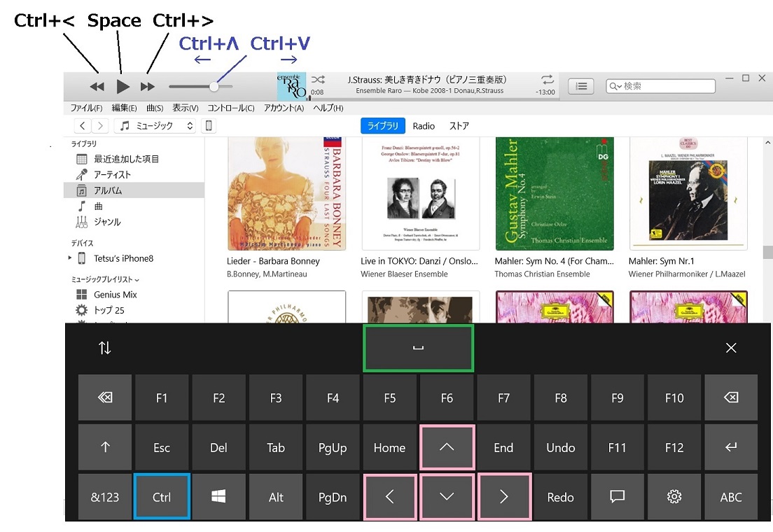Open the ミュージック media type dropdown
The height and width of the screenshot is (532, 773).
coord(155,126)
